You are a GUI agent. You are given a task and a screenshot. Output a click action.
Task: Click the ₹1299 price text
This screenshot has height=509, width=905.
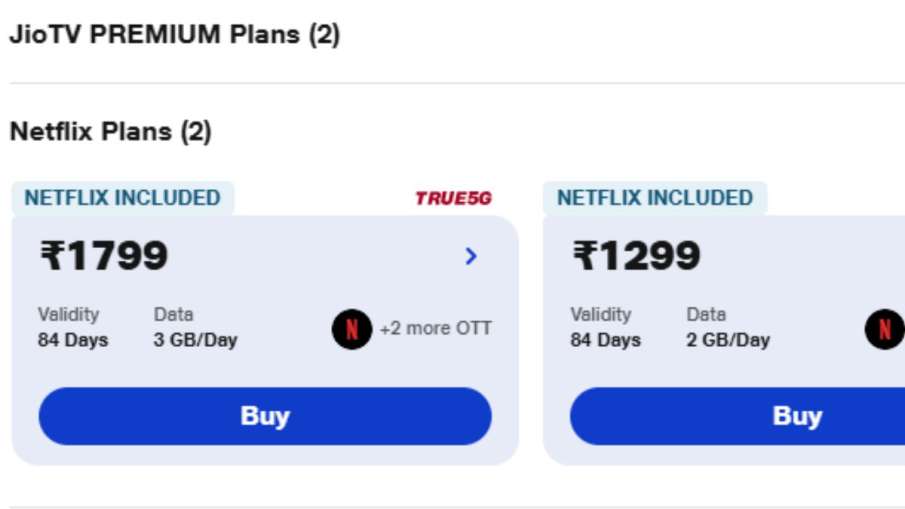tap(636, 257)
